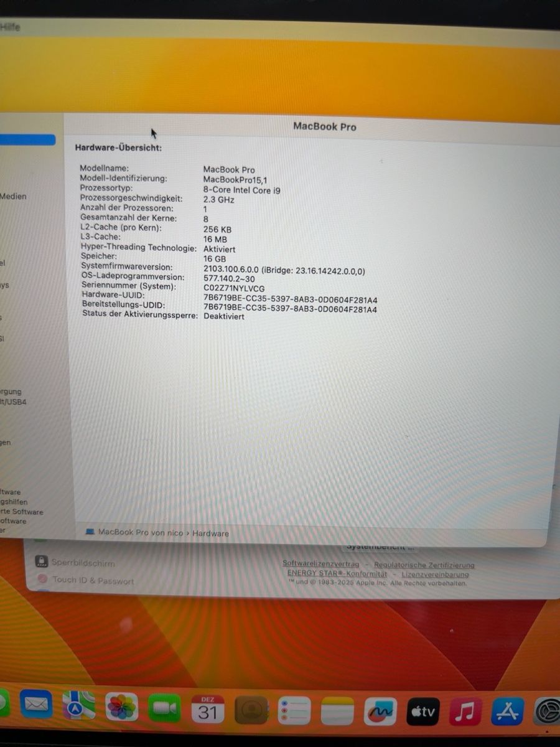Open the Notes app in Dock
560x747 pixels.
coord(337,712)
